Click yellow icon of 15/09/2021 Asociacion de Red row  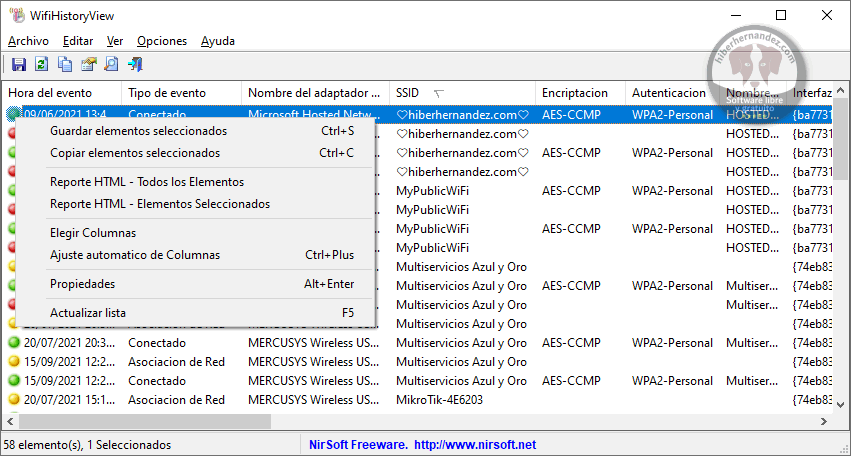coord(14,362)
